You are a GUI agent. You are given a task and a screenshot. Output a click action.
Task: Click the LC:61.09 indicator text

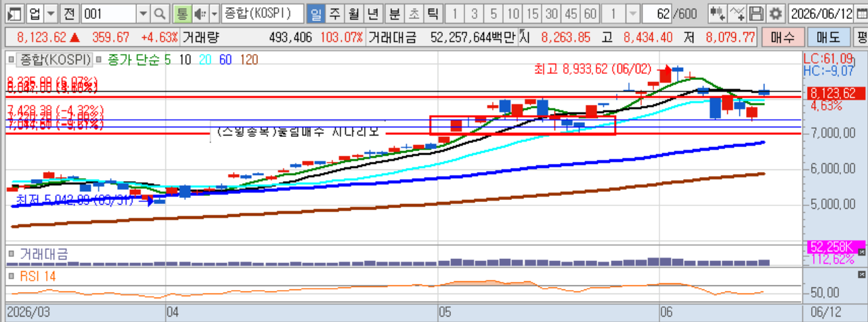coord(828,59)
